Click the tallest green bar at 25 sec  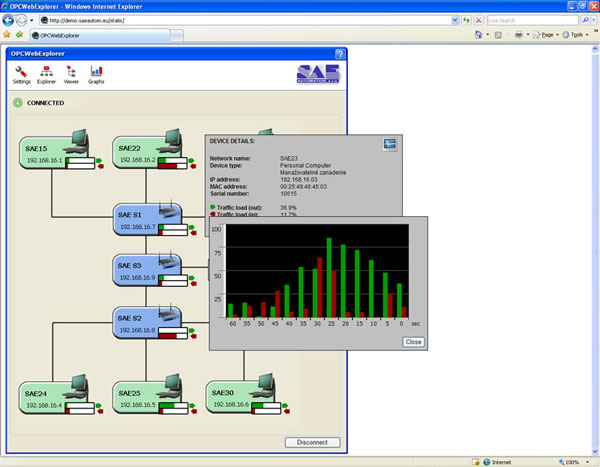tap(329, 278)
